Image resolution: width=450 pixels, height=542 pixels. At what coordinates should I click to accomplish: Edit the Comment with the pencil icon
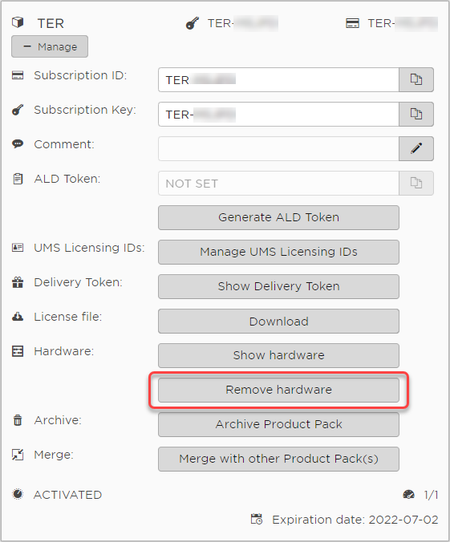coord(416,149)
